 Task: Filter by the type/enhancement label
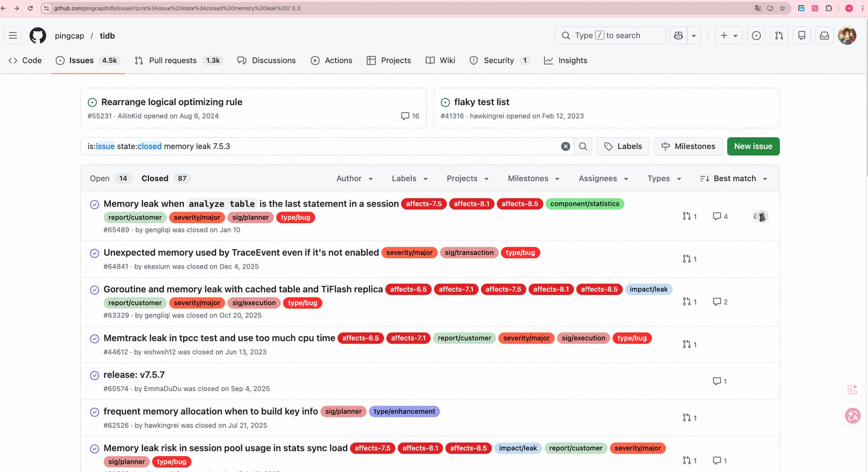click(x=404, y=411)
